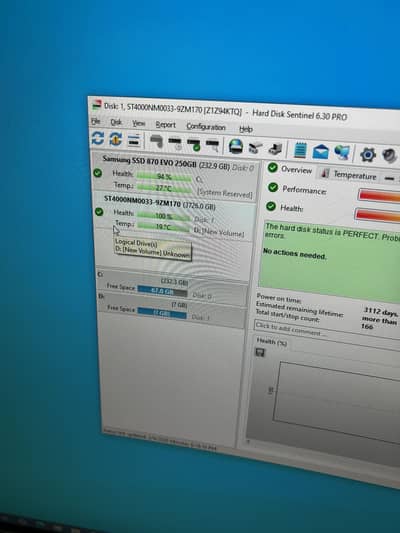Screen dimensions: 400x533
Task: Click the '[System Reserved]' label
Action: click(x=225, y=193)
